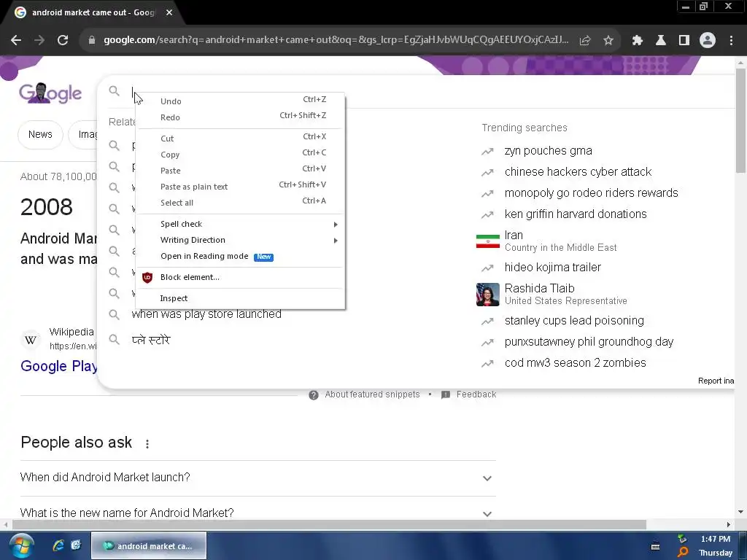The height and width of the screenshot is (560, 747).
Task: Click trending arrow beside zyn pouches gma
Action: coord(487,152)
